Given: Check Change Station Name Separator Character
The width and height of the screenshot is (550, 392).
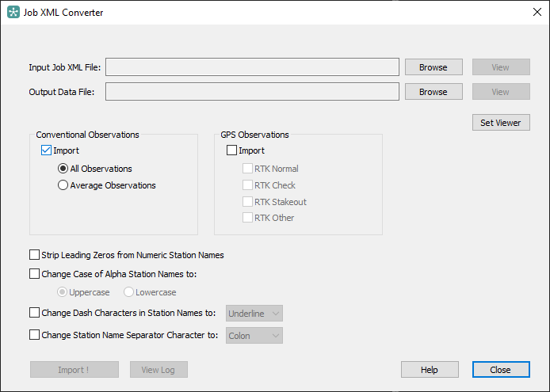Looking at the screenshot, I should (x=34, y=335).
